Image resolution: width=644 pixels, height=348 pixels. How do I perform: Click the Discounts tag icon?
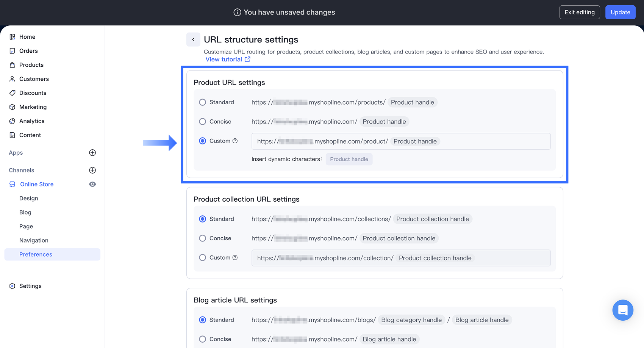tap(12, 93)
